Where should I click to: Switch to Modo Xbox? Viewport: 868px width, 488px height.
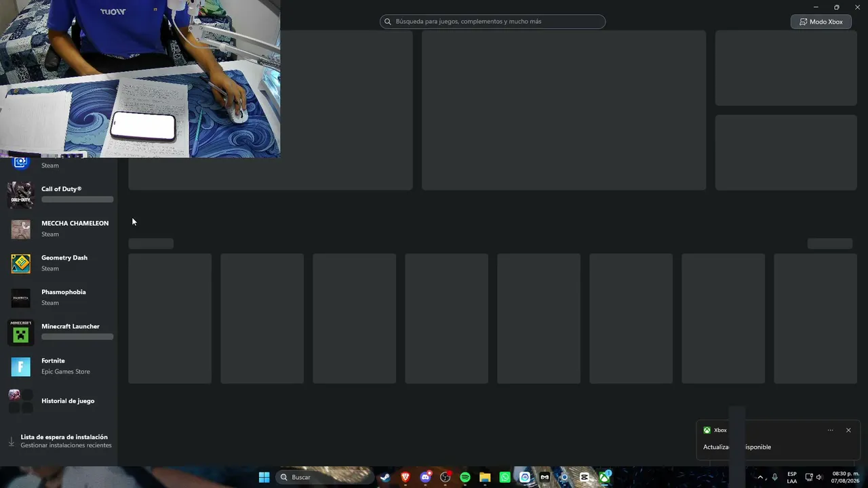click(821, 22)
